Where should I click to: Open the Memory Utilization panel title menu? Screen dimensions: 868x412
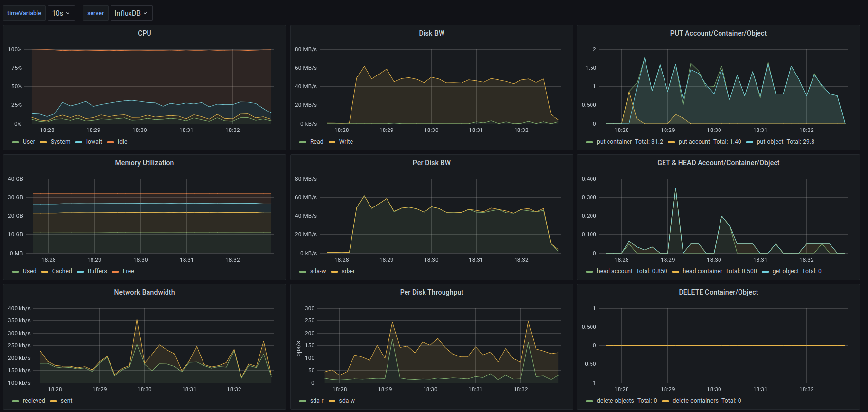click(144, 163)
